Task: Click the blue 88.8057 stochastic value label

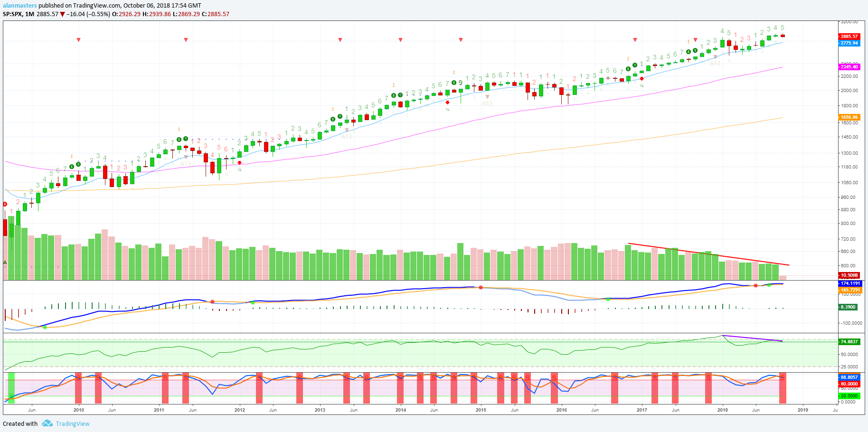Action: click(849, 377)
